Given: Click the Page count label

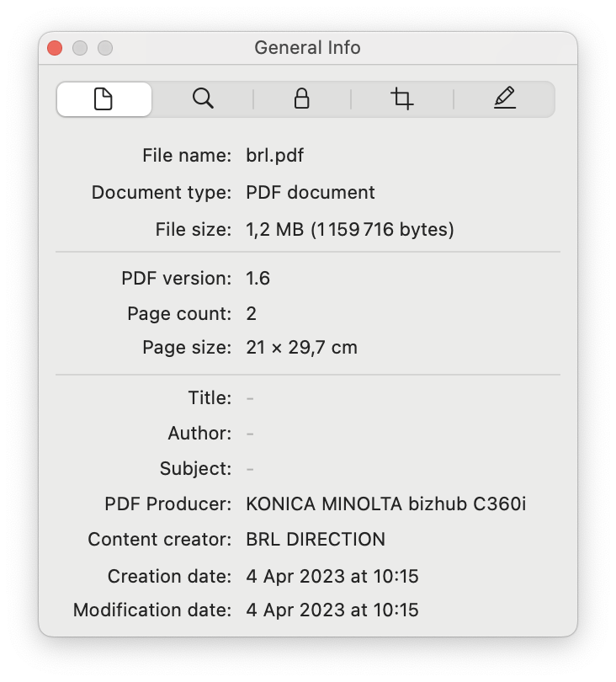Looking at the screenshot, I should pos(179,313).
